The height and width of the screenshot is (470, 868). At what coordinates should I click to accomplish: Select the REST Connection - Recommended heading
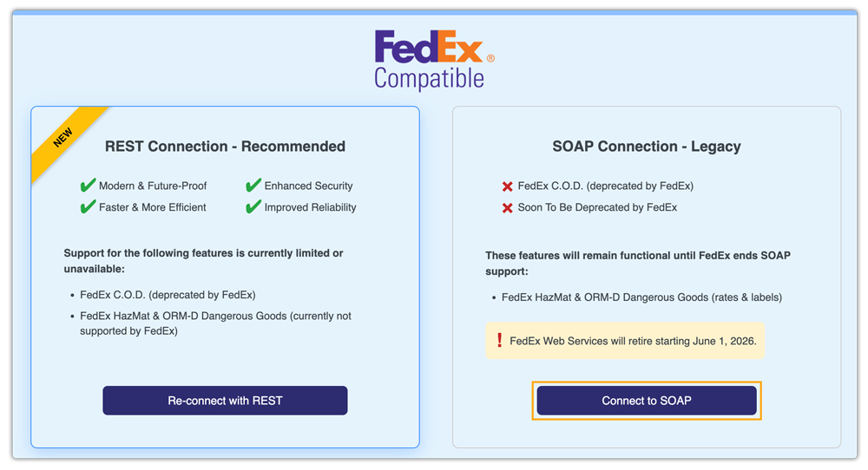(x=225, y=147)
